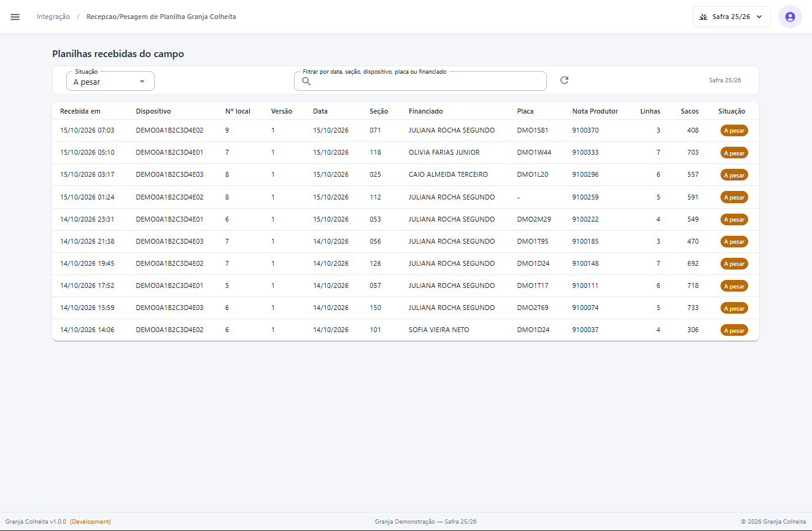
Task: Click 'A pesar' badge for nota 9100370
Action: (734, 131)
